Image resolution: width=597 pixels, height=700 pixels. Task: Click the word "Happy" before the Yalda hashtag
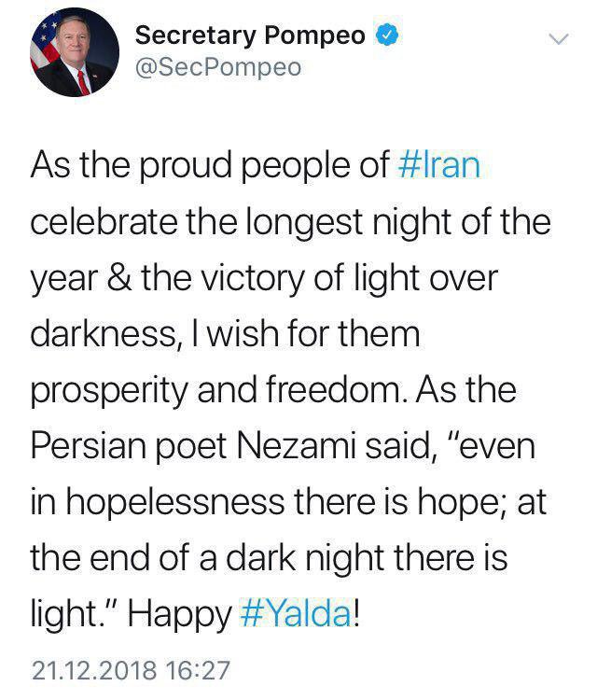176,615
